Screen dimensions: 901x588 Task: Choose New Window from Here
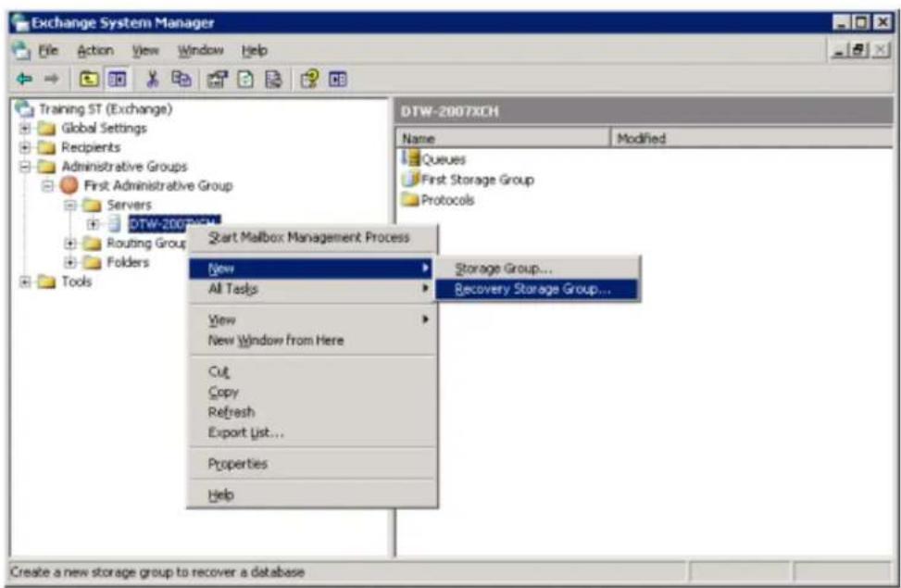(313, 340)
